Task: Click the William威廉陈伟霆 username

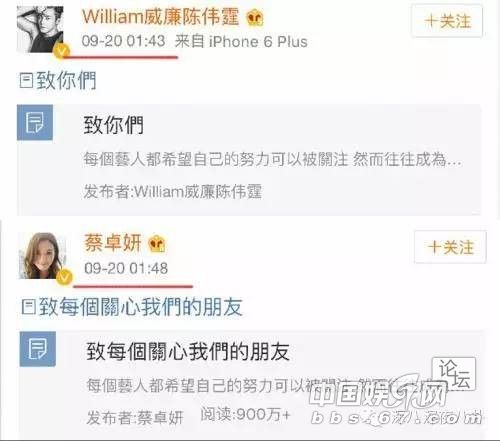Action: (160, 16)
